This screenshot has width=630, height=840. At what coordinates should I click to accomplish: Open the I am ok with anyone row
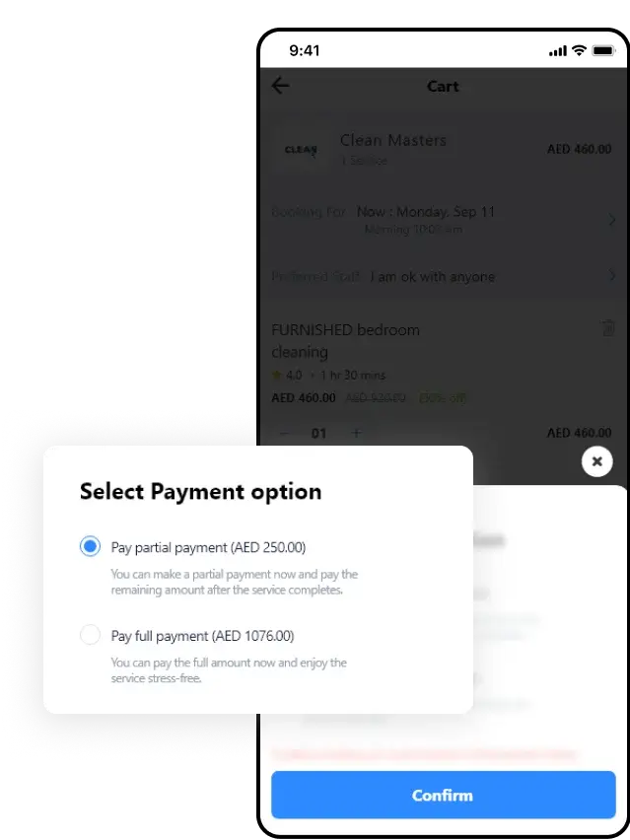(x=443, y=276)
